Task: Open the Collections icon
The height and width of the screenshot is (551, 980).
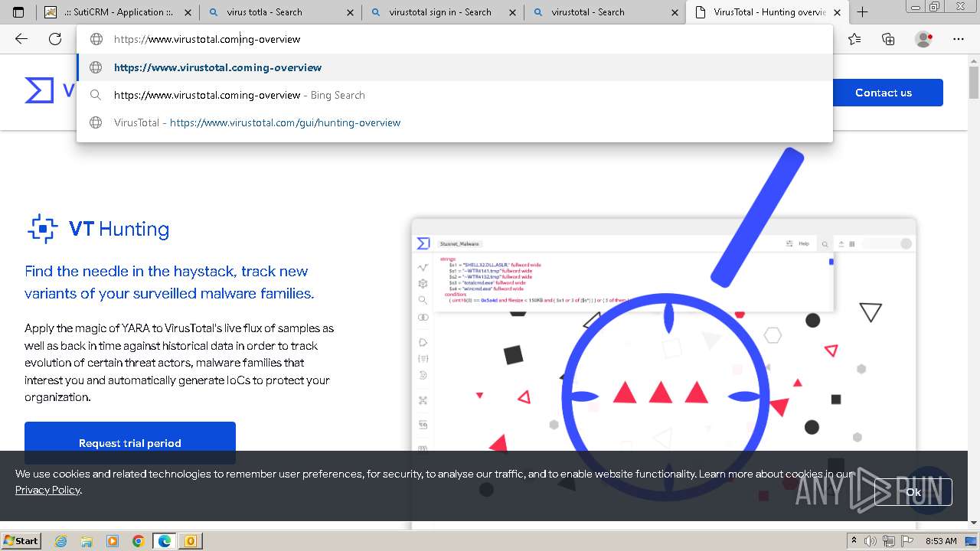Action: click(888, 39)
